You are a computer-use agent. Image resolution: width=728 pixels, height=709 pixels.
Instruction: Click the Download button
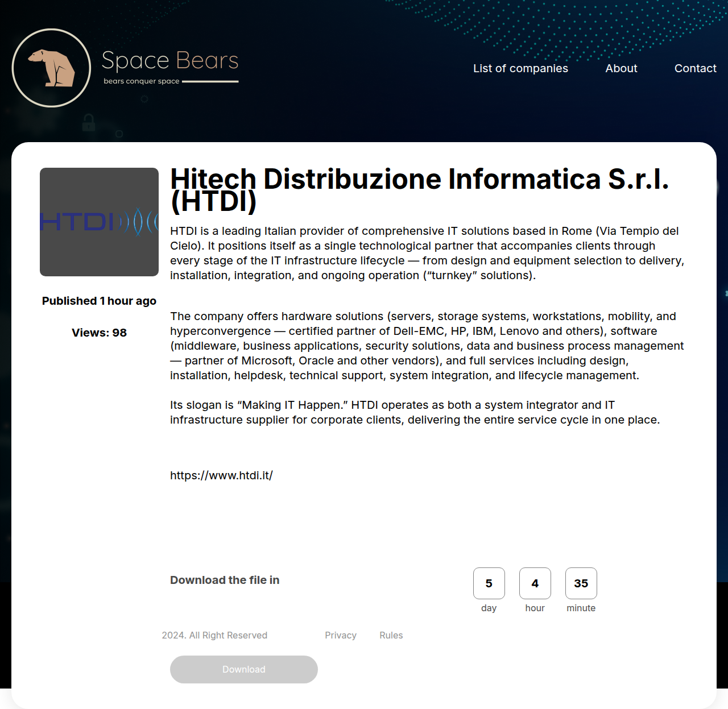244,669
